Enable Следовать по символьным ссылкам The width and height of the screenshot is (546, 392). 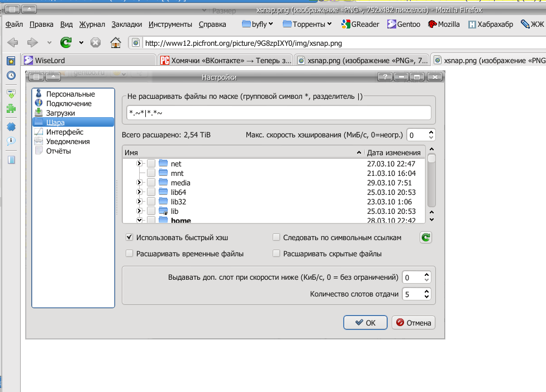tap(276, 237)
